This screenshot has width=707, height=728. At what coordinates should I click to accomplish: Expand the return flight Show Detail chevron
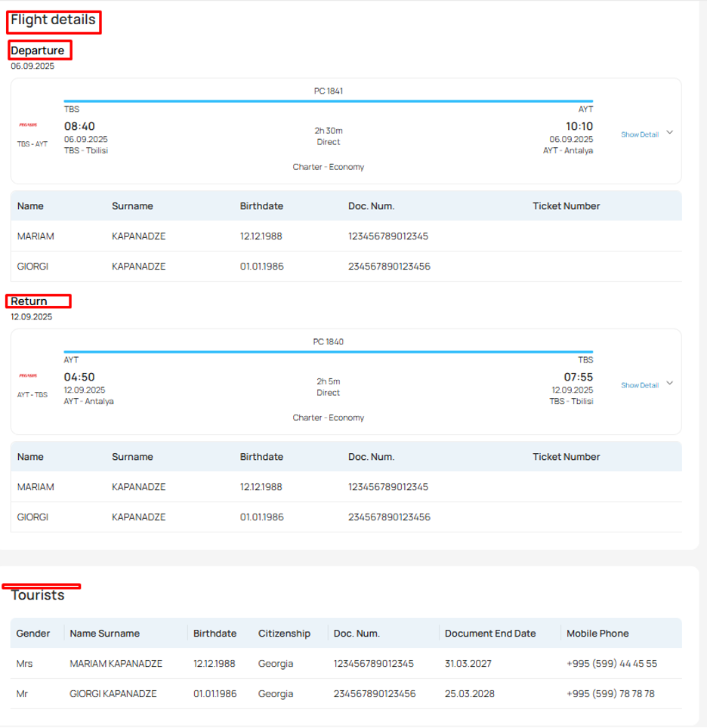tap(669, 384)
